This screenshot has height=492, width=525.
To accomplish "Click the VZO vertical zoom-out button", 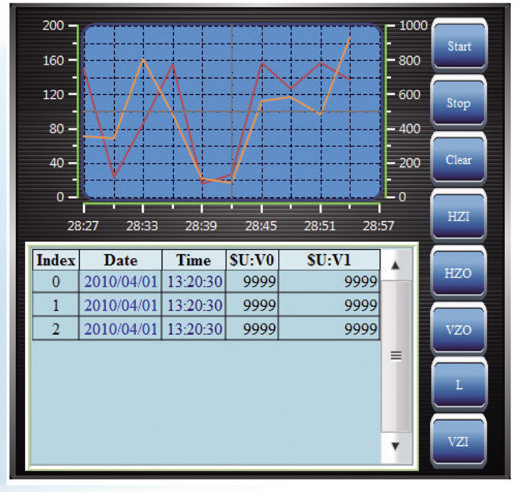I will pyautogui.click(x=459, y=330).
